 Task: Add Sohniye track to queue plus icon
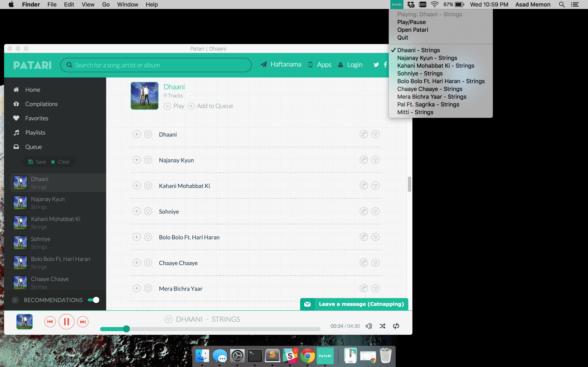(x=137, y=211)
